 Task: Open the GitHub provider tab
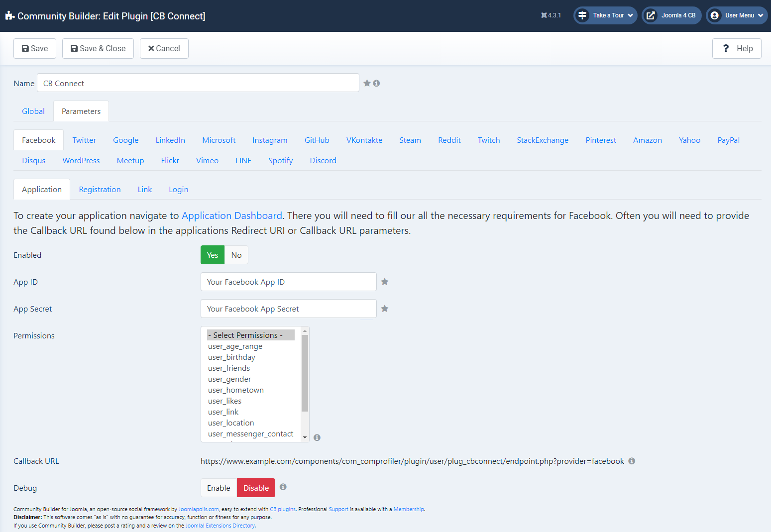click(x=317, y=140)
